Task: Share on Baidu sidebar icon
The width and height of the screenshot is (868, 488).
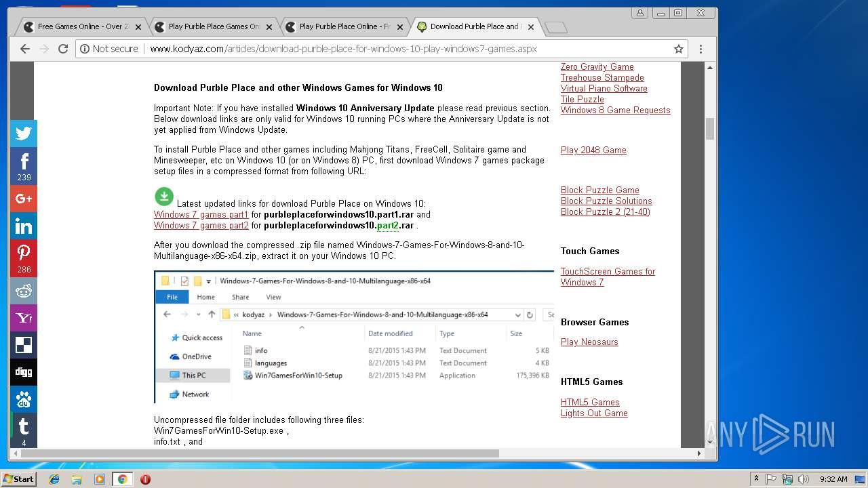Action: 24,399
